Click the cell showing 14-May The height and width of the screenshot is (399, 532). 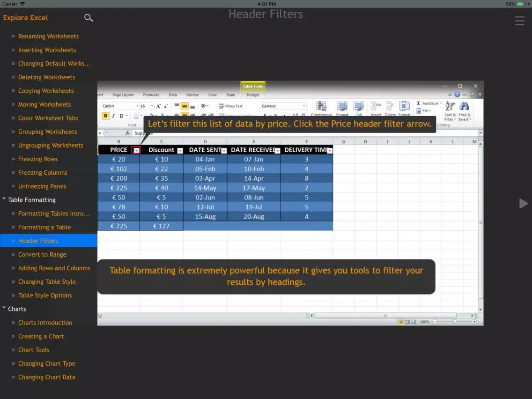[x=205, y=188]
